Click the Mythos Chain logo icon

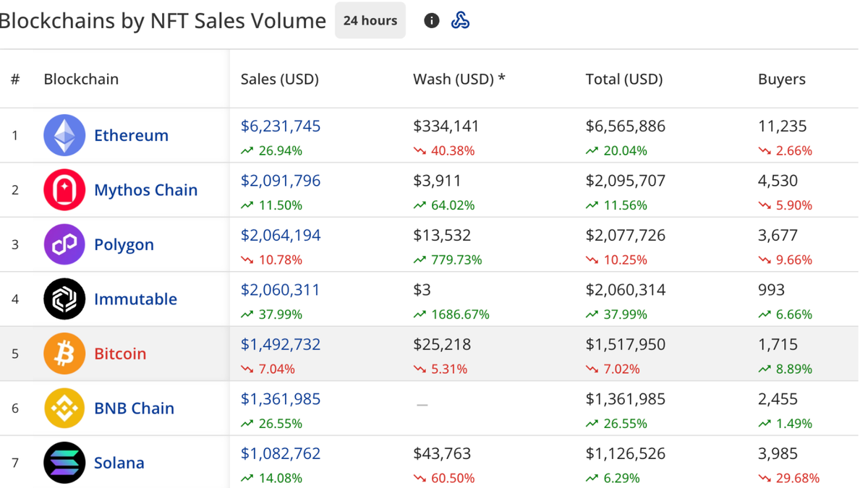[x=64, y=189]
